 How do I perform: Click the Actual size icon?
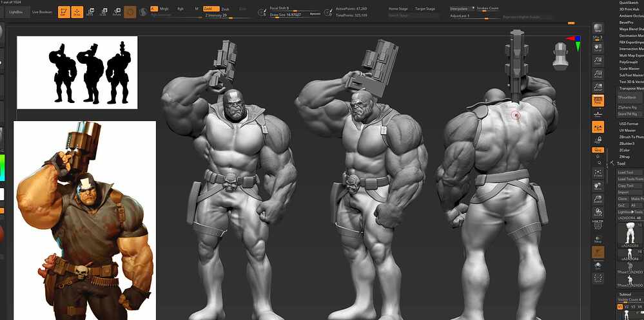tap(598, 74)
